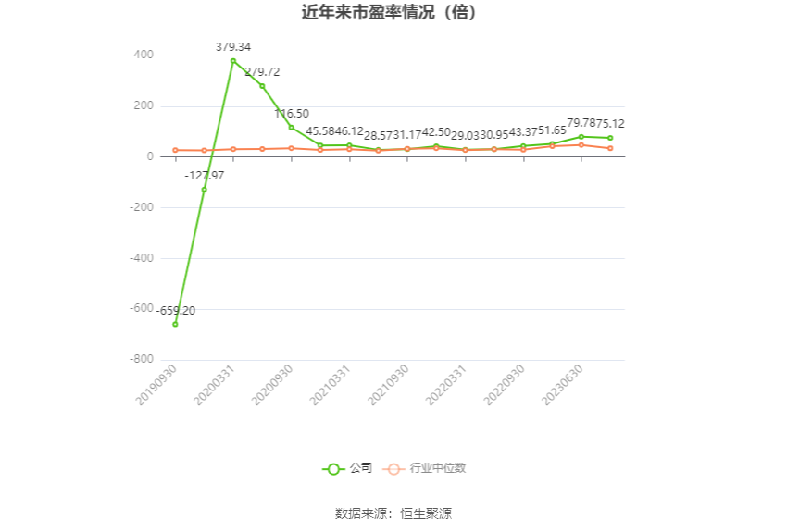Click the 20210930 x-axis date label
Image resolution: width=787 pixels, height=532 pixels.
pyautogui.click(x=389, y=385)
